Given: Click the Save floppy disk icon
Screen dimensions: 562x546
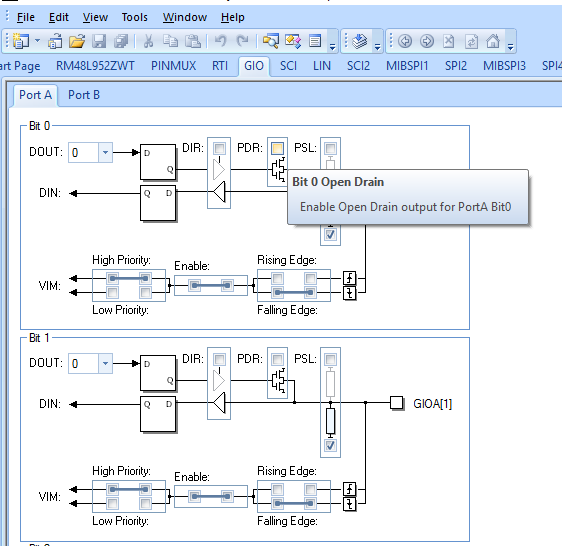Looking at the screenshot, I should click(x=99, y=41).
